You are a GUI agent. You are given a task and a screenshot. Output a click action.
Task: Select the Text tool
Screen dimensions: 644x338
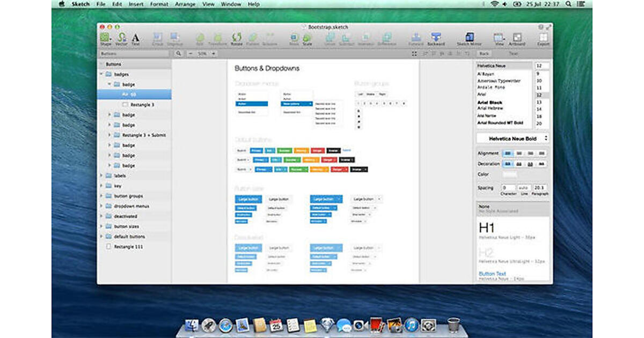pos(136,38)
